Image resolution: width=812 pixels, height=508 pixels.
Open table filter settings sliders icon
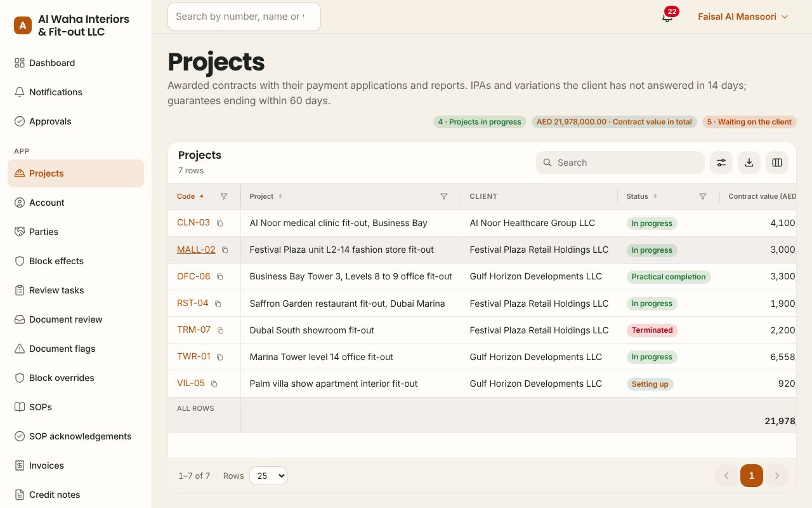[x=721, y=163]
